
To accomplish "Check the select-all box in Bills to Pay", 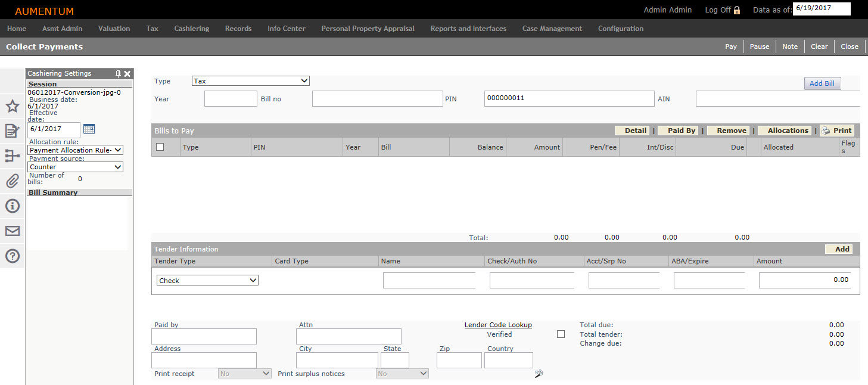I will 160,147.
